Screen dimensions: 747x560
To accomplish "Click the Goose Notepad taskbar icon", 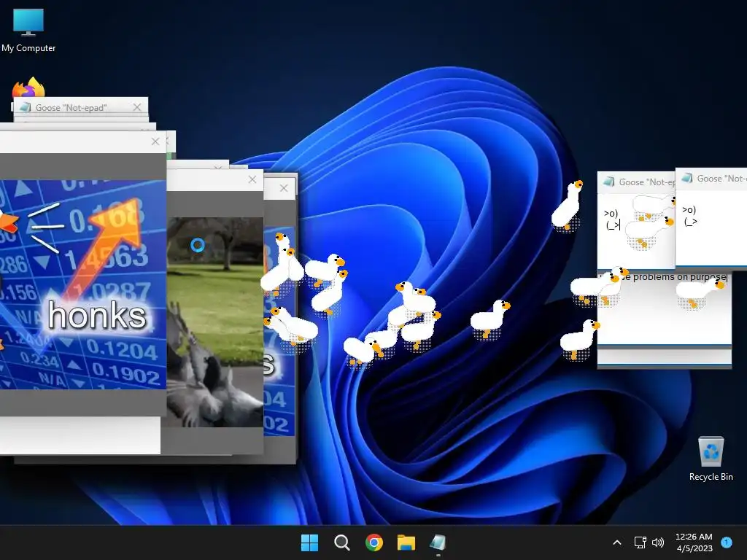I will [438, 542].
